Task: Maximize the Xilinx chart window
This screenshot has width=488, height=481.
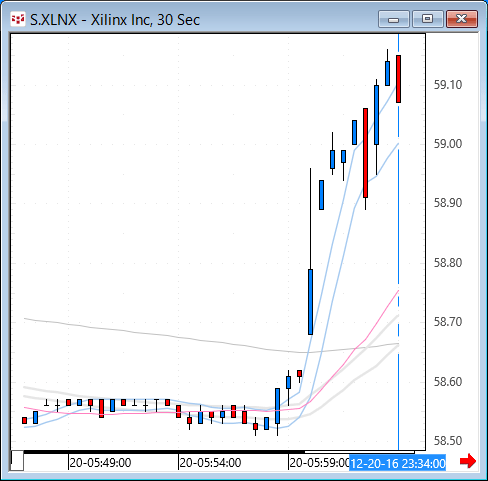Action: (427, 19)
